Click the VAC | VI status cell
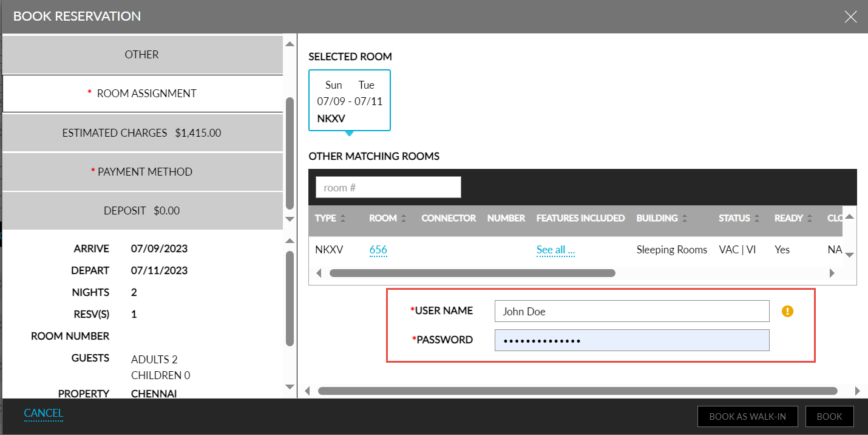 click(x=737, y=250)
